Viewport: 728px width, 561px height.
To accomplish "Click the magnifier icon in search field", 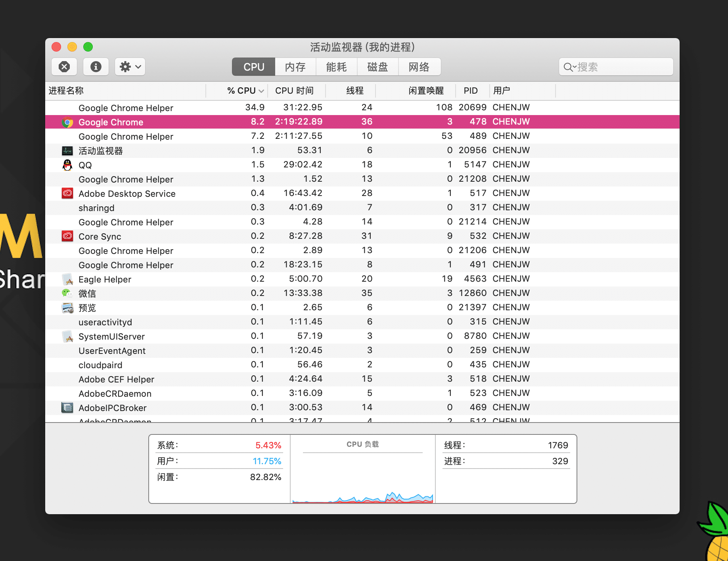I will click(569, 67).
